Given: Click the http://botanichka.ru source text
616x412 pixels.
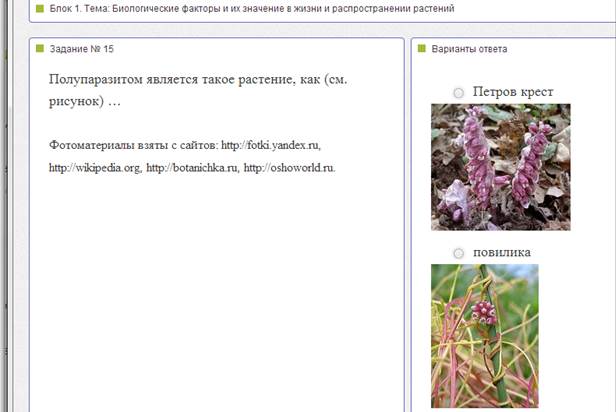Looking at the screenshot, I should point(192,168).
